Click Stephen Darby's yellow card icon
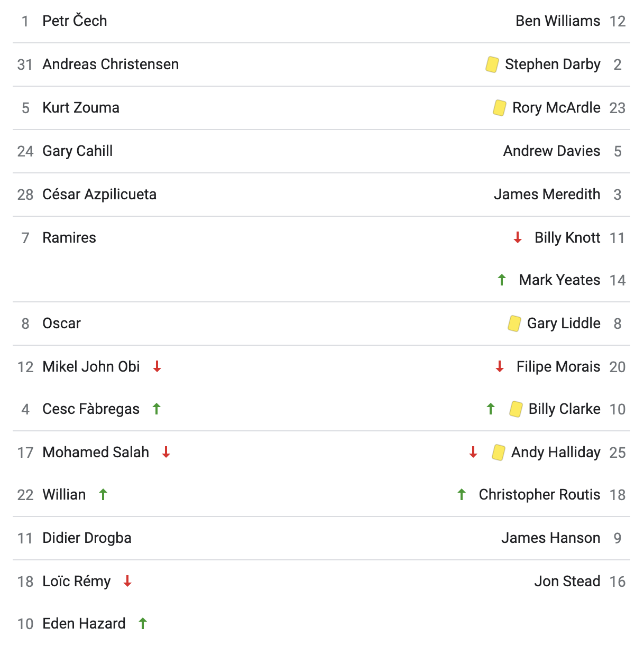The width and height of the screenshot is (644, 646). [x=492, y=64]
